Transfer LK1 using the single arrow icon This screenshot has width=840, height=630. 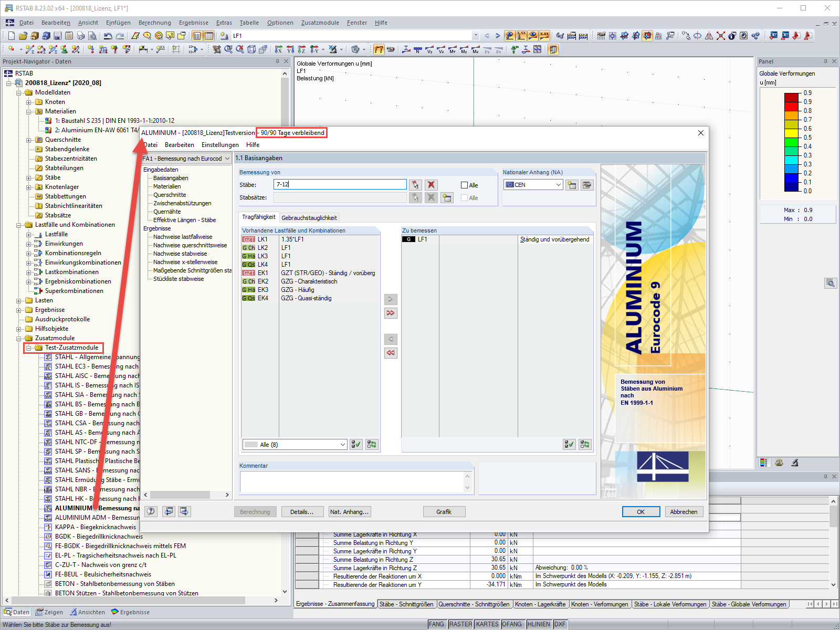pos(390,299)
